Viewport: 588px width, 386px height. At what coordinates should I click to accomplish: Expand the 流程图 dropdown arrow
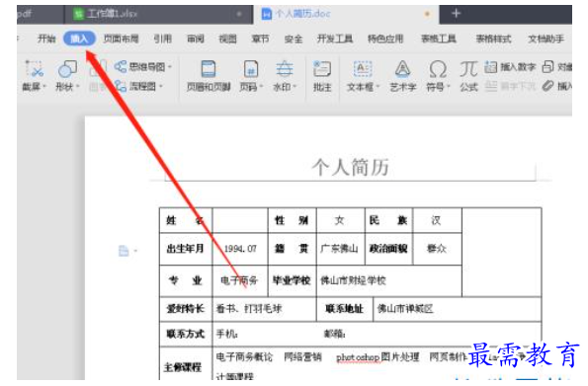[x=161, y=87]
